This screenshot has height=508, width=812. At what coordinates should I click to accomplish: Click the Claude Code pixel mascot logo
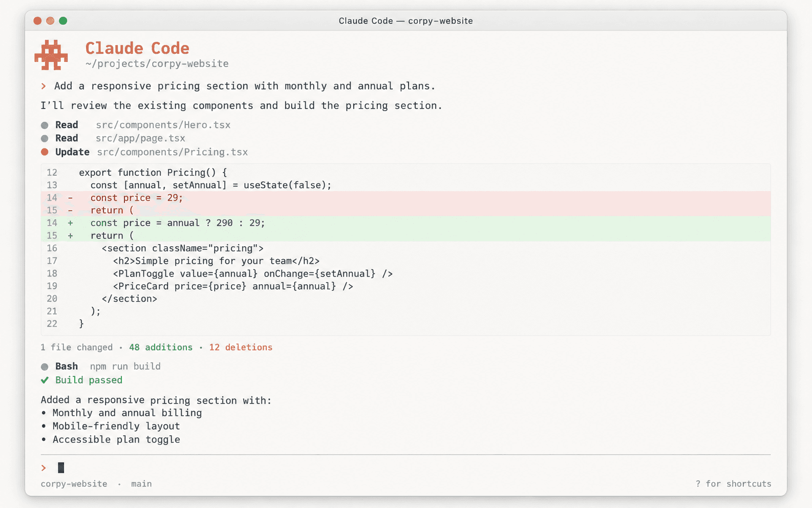(51, 55)
